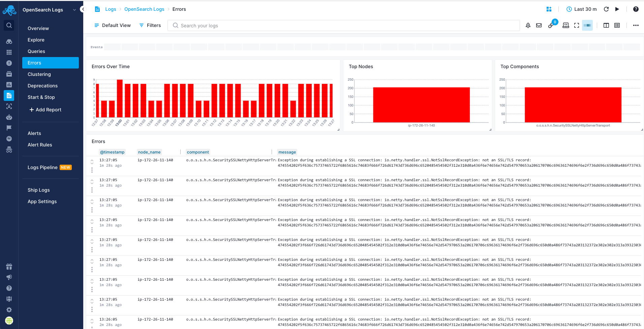Open the Last 30 m time picker

tap(582, 9)
